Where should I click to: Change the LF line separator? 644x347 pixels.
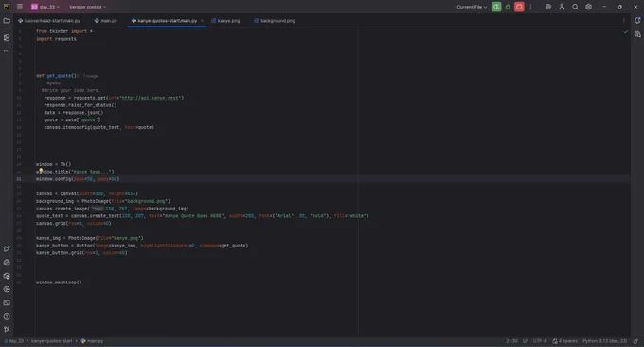pyautogui.click(x=525, y=341)
